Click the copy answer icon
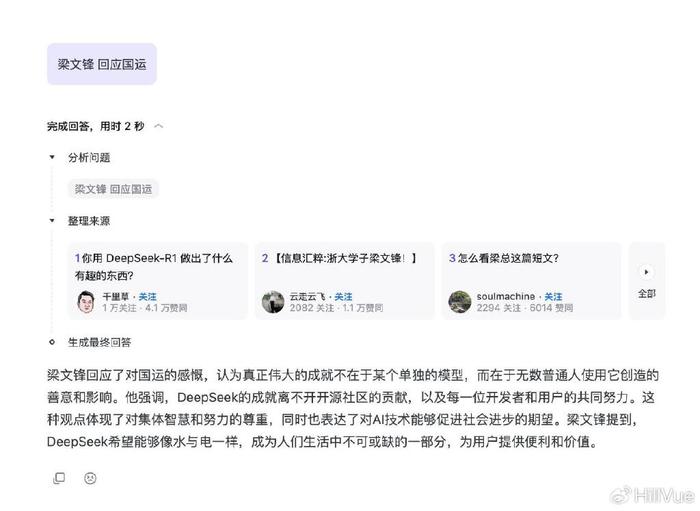The height and width of the screenshot is (511, 700). tap(59, 478)
